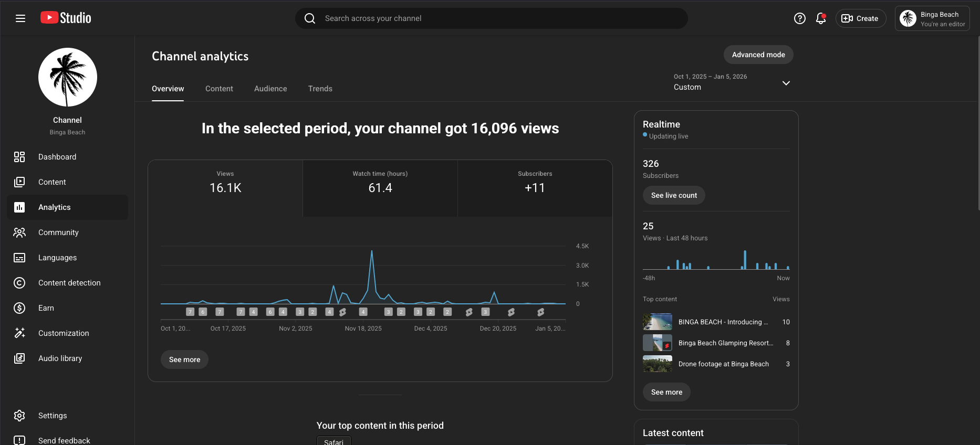Click the magnifier search icon
The width and height of the screenshot is (980, 445).
tap(310, 18)
